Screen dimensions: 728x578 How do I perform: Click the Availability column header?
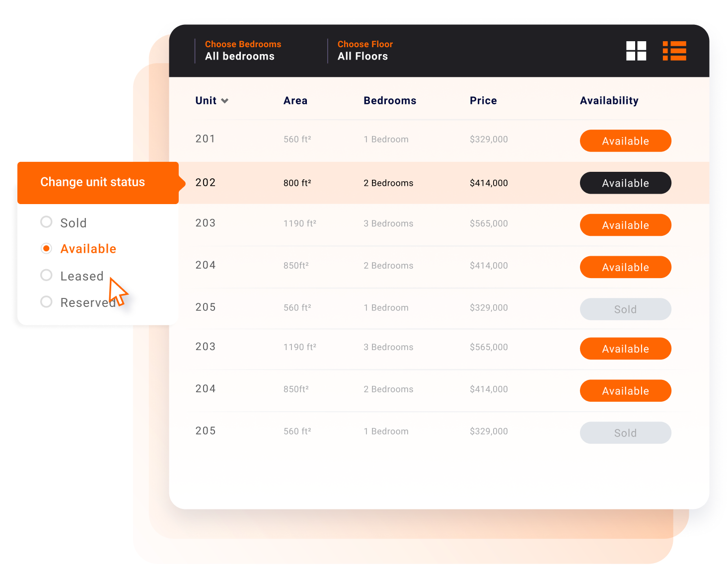[609, 100]
